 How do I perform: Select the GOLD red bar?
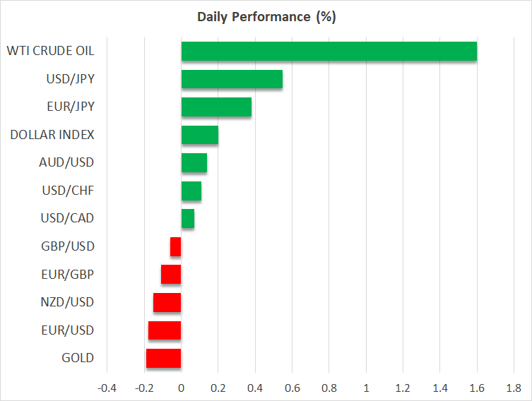click(x=163, y=358)
